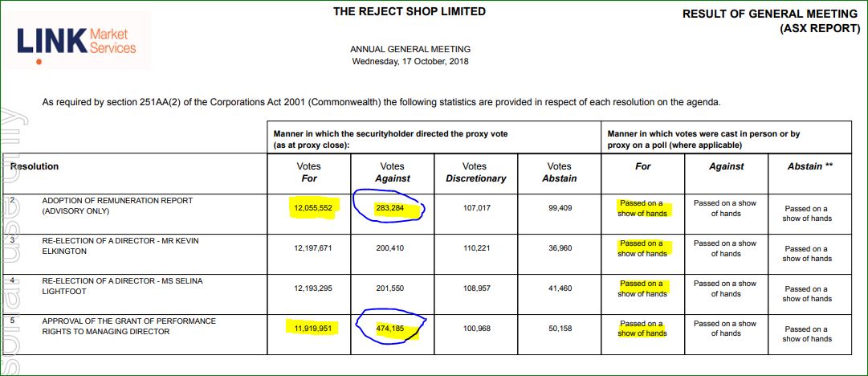Click the circled 283,284 votes against value
This screenshot has width=868, height=376.
(x=389, y=208)
